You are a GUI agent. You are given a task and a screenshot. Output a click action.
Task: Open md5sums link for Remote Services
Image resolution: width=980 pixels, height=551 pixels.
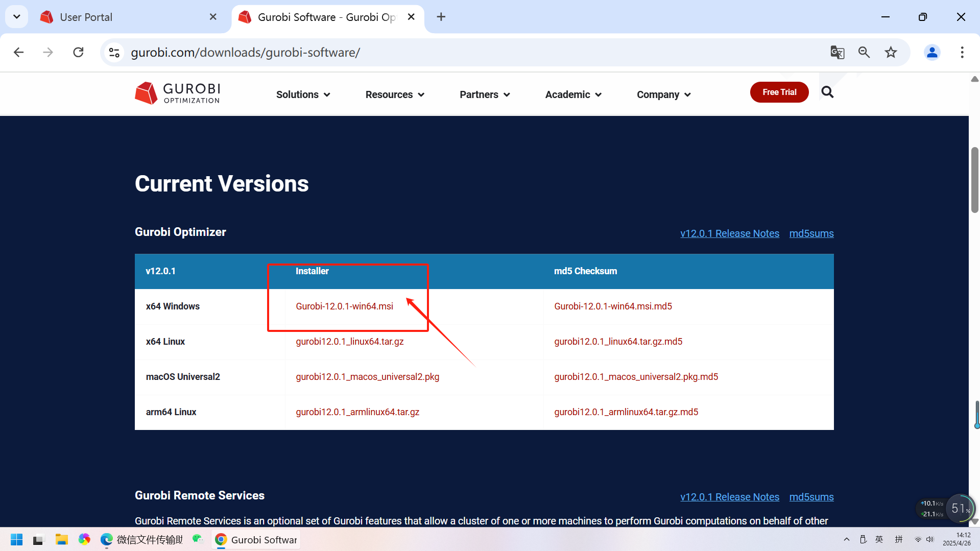pyautogui.click(x=811, y=497)
